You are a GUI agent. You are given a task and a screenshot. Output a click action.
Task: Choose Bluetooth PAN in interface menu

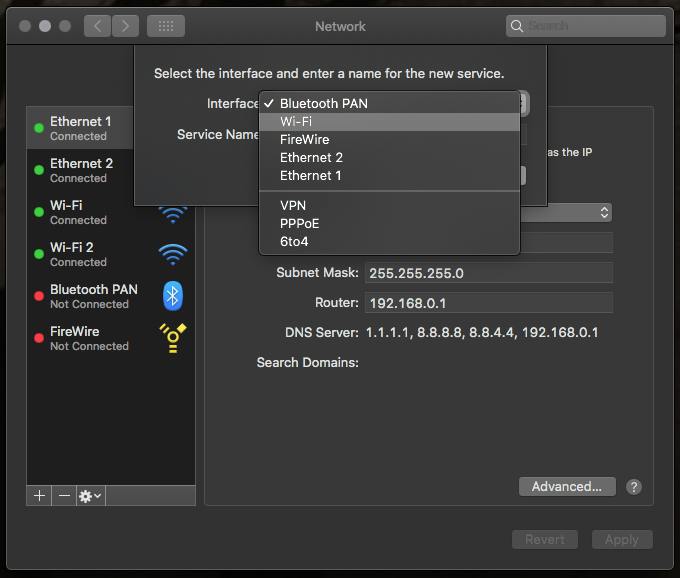click(x=389, y=103)
